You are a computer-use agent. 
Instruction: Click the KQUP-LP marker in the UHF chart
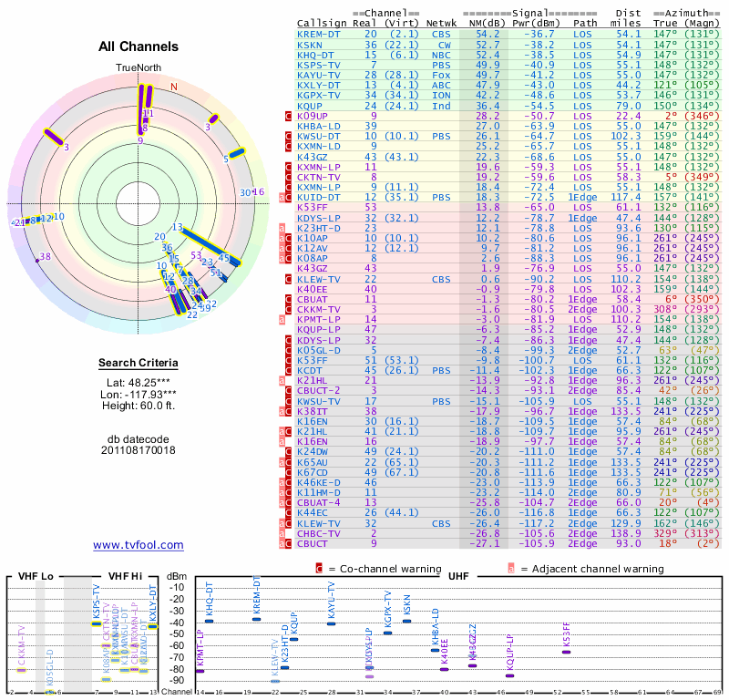tap(510, 675)
